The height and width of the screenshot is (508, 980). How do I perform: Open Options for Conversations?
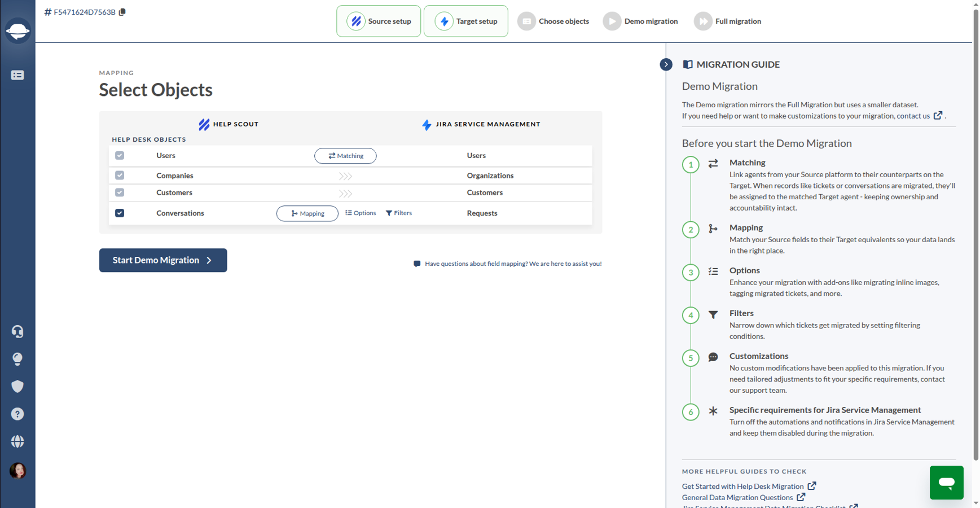point(361,213)
